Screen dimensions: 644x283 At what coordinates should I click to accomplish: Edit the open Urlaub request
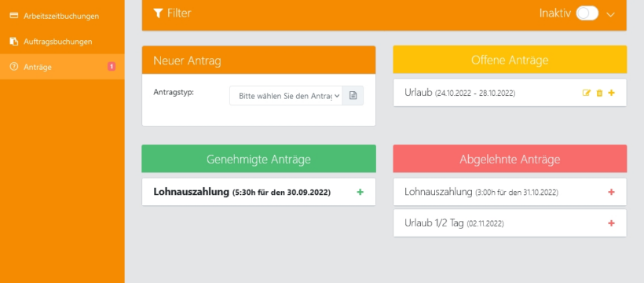pos(587,93)
